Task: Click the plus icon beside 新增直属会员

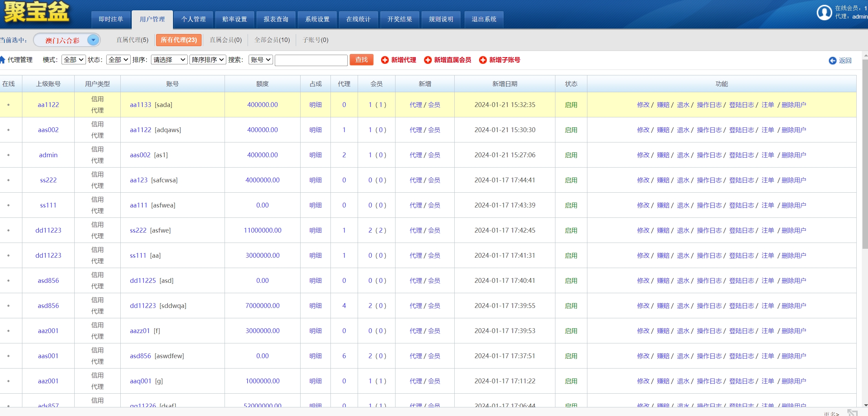Action: pos(428,60)
